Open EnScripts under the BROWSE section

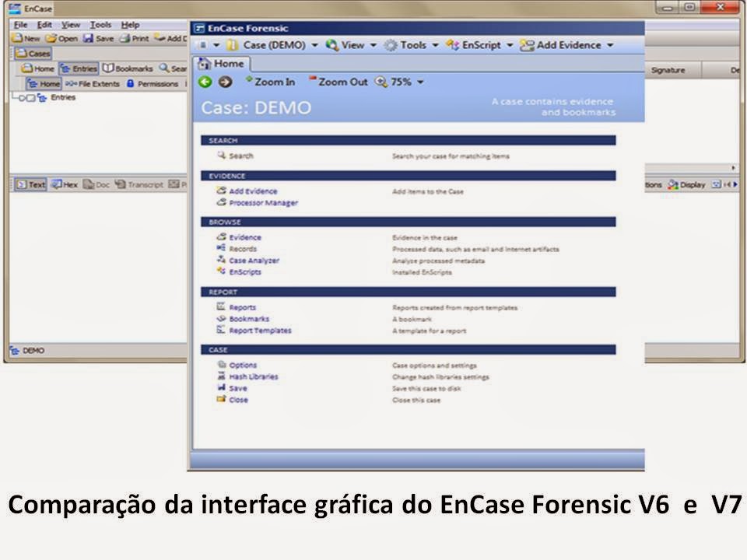click(245, 272)
